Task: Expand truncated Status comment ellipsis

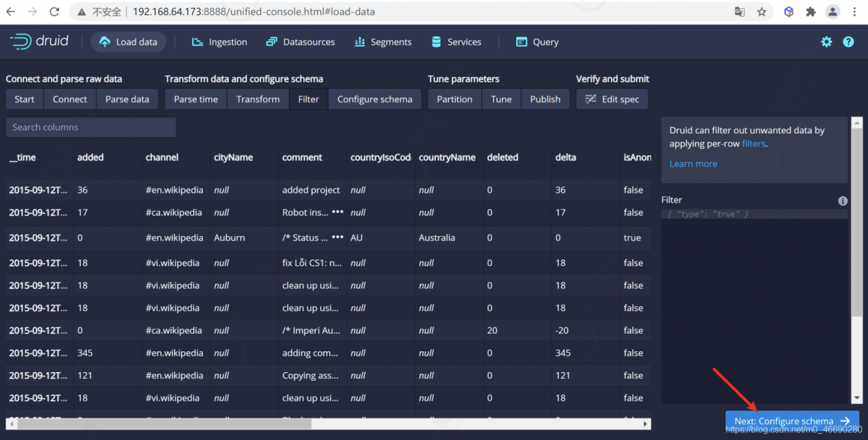Action: pos(337,237)
